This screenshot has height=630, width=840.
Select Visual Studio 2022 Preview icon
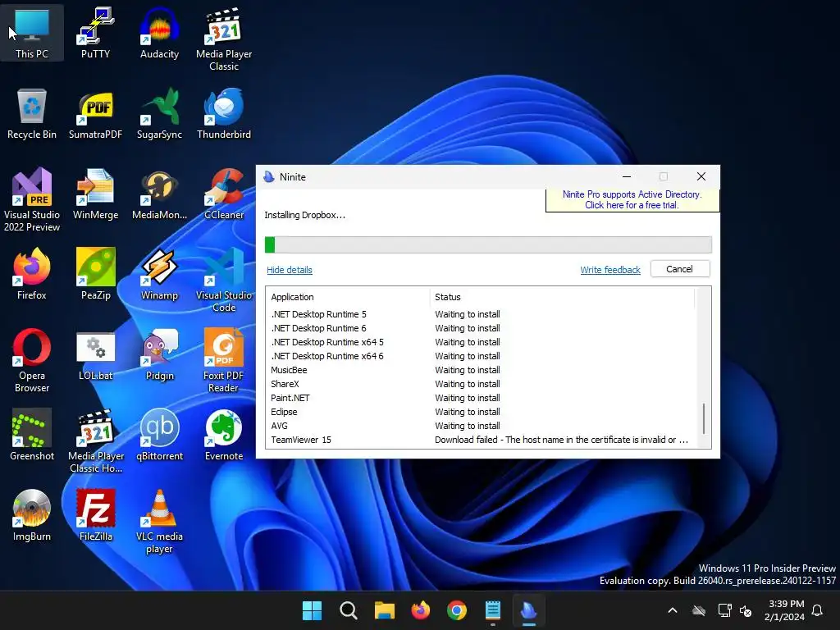coord(32,199)
